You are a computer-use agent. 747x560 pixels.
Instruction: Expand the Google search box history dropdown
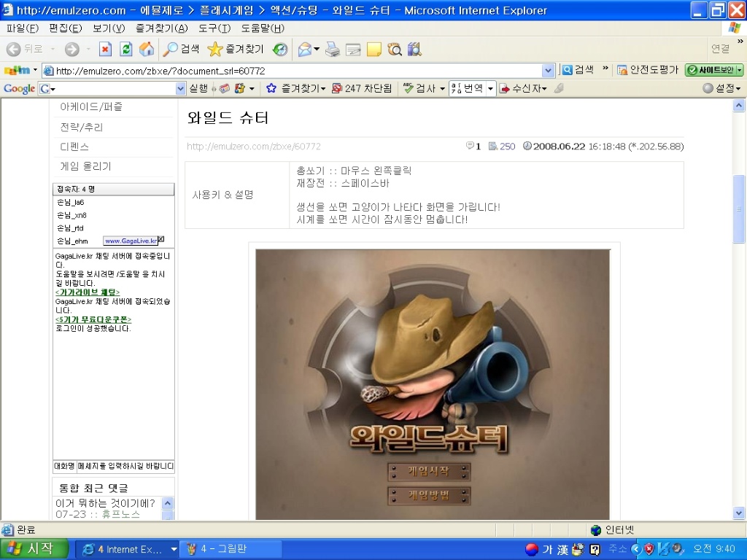180,88
